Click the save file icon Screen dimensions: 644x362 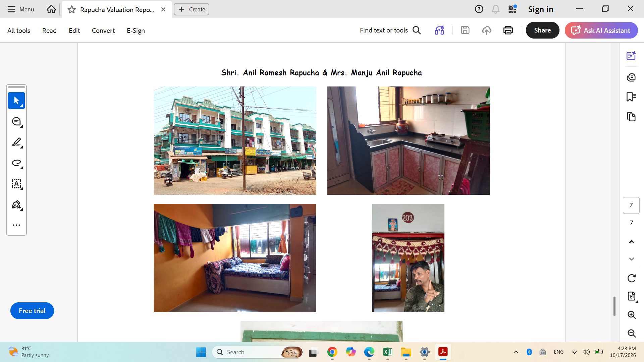[465, 30]
